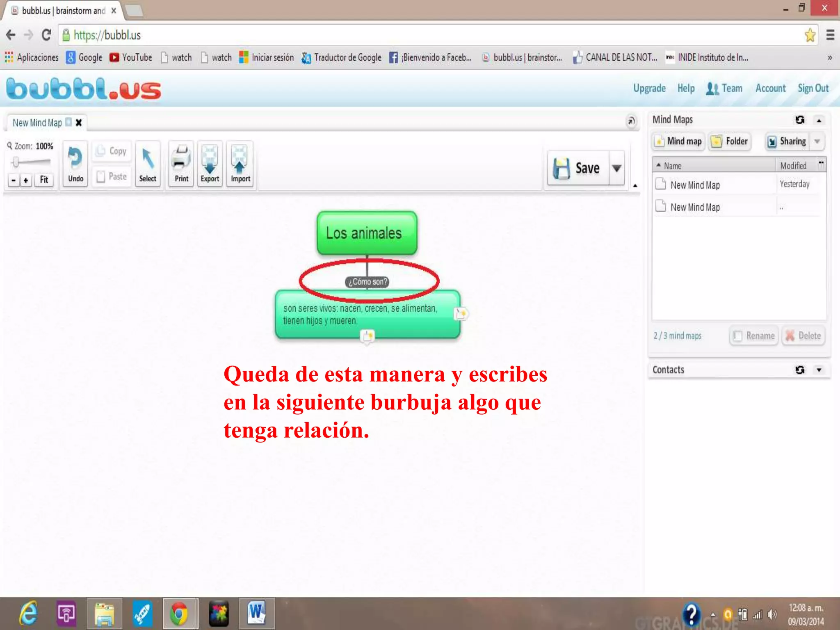The height and width of the screenshot is (630, 840).
Task: Collapse the Mind Maps panel
Action: pos(819,121)
